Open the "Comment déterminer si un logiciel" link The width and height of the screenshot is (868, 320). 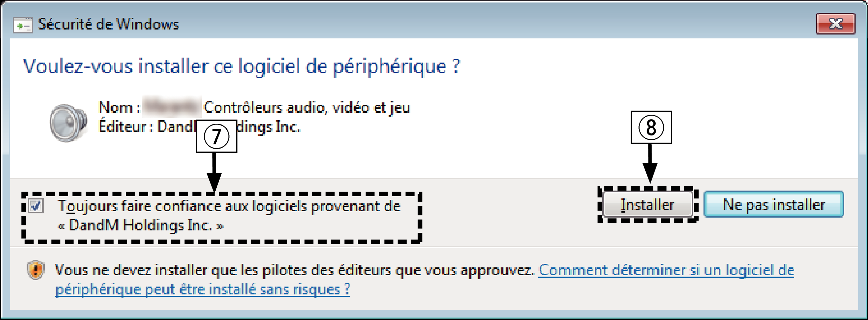(x=666, y=271)
